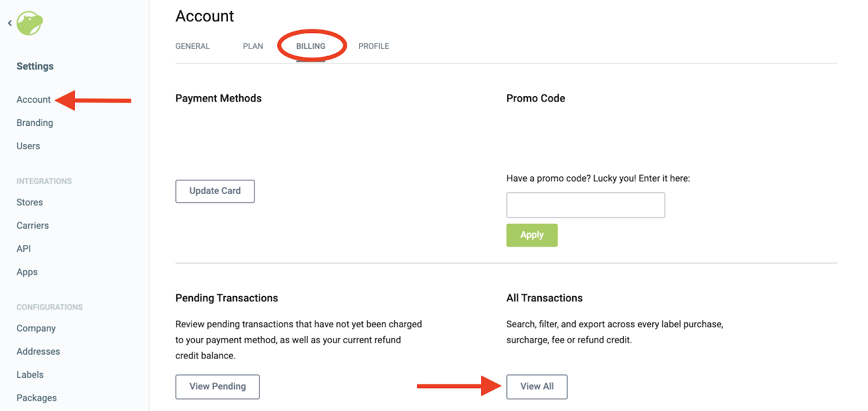Click View All transactions
Viewport: 868px width, 411px height.
pos(537,387)
